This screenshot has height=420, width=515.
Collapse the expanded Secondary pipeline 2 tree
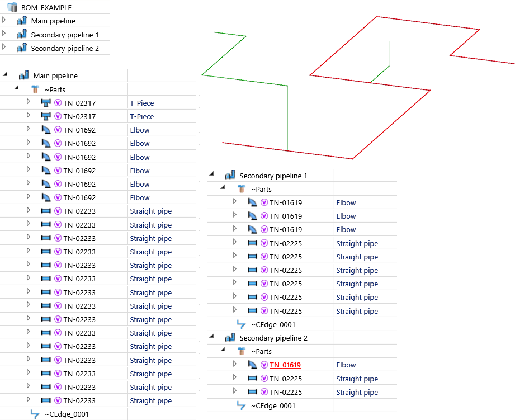tap(211, 336)
